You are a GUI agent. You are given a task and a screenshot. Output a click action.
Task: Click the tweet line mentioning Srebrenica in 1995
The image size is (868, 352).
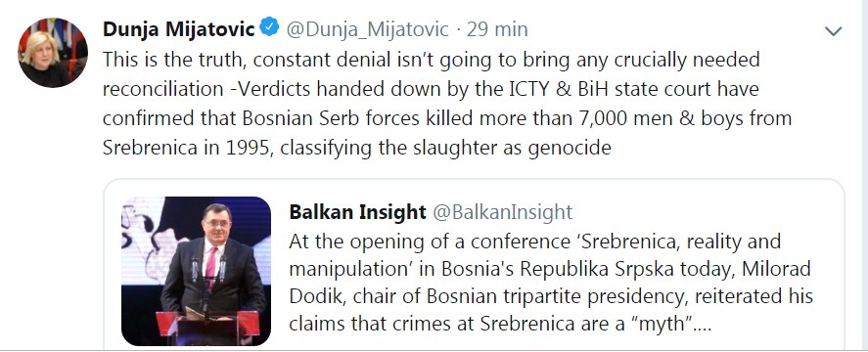pyautogui.click(x=356, y=149)
